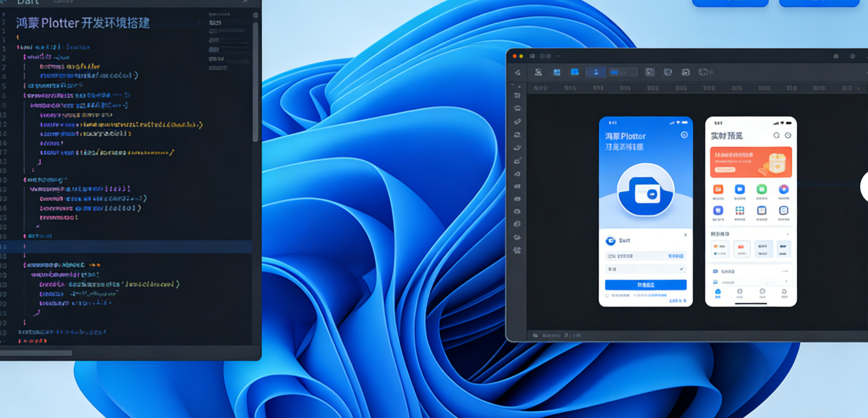Image resolution: width=868 pixels, height=418 pixels.
Task: Click the square frame icon in design toolbar
Action: point(649,72)
